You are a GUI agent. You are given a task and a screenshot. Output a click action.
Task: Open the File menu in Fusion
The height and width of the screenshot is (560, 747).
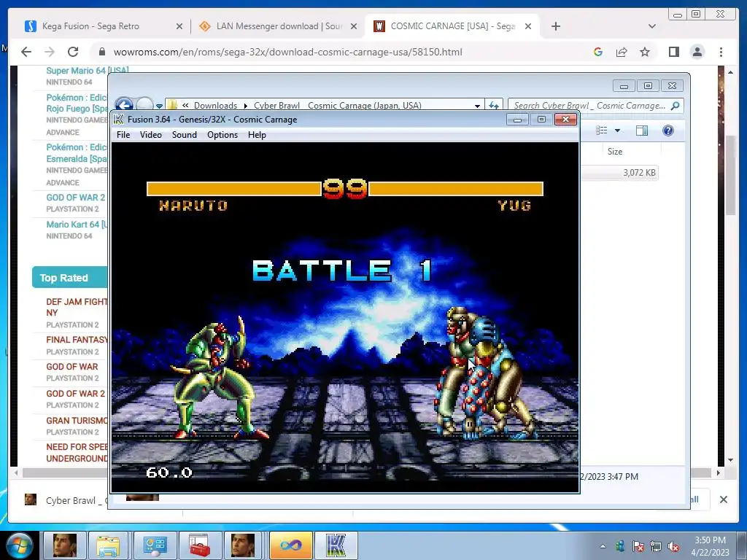tap(123, 135)
